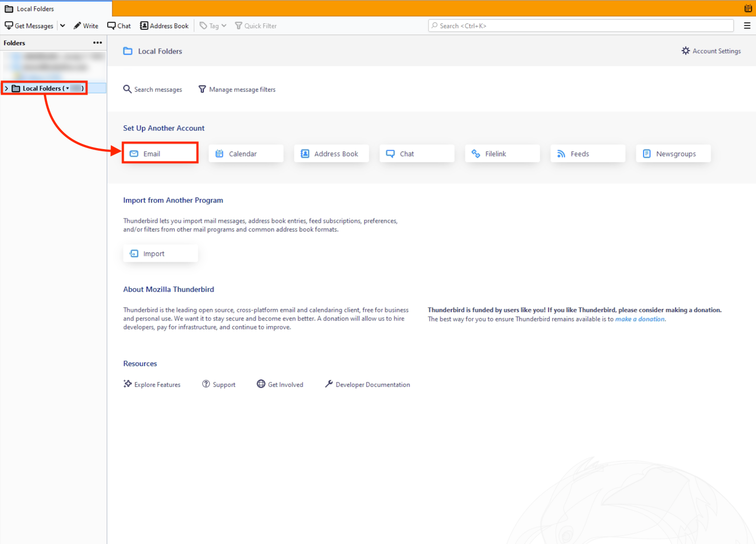Open the Get Messages dropdown arrow

[x=62, y=26]
